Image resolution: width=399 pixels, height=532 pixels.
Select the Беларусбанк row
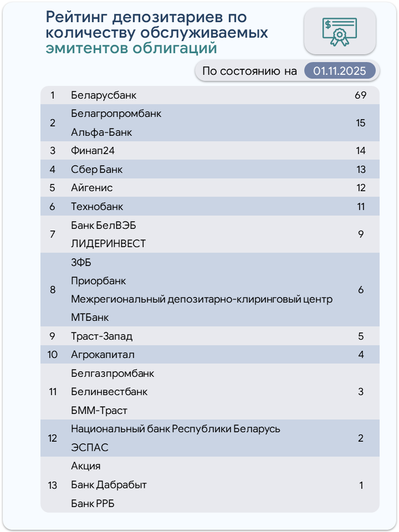point(104,95)
